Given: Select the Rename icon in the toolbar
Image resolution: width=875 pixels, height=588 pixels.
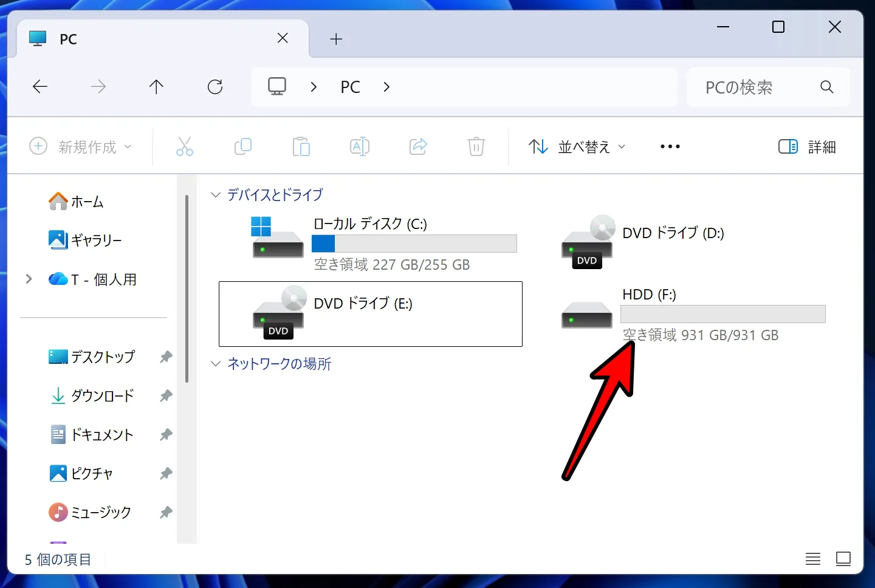Looking at the screenshot, I should [x=359, y=146].
